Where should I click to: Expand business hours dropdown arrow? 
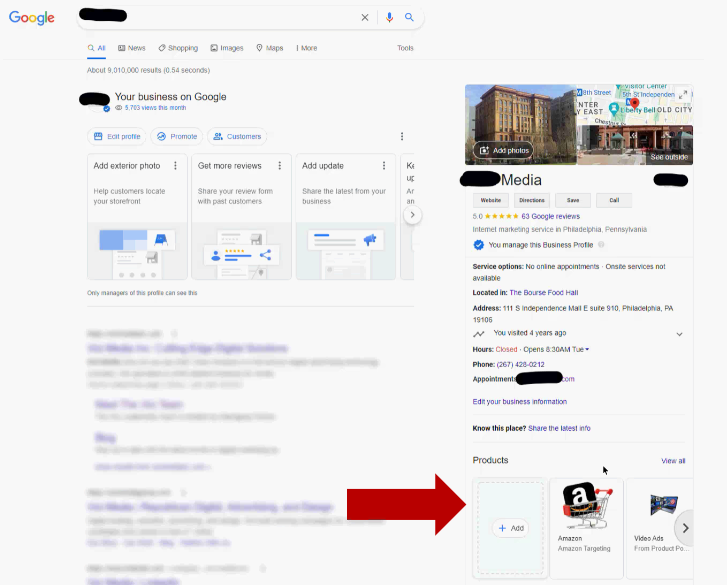coord(587,350)
